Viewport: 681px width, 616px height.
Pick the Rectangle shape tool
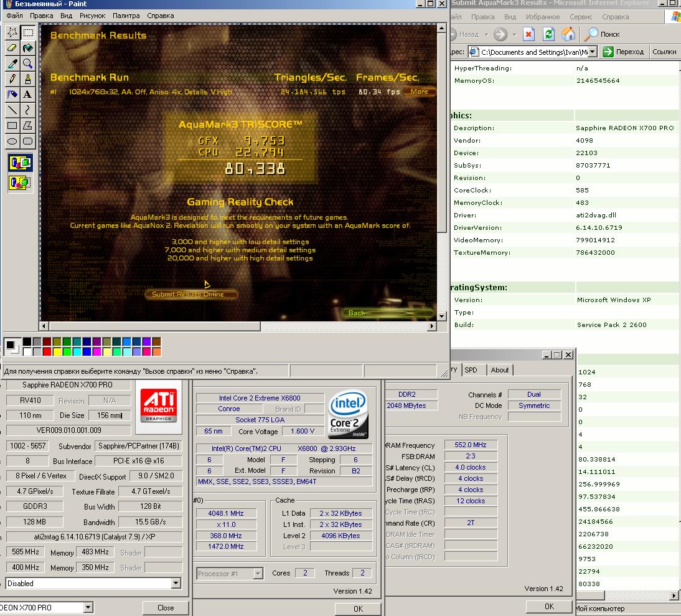click(12, 126)
